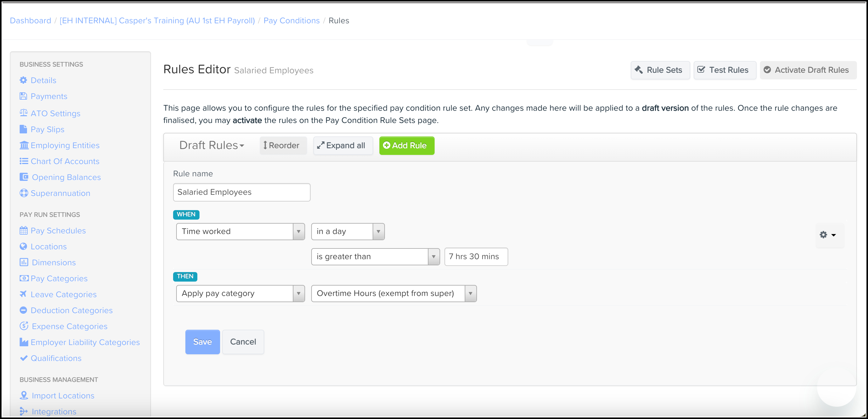Click the ATO Settings scales icon
This screenshot has width=868, height=419.
(x=23, y=113)
